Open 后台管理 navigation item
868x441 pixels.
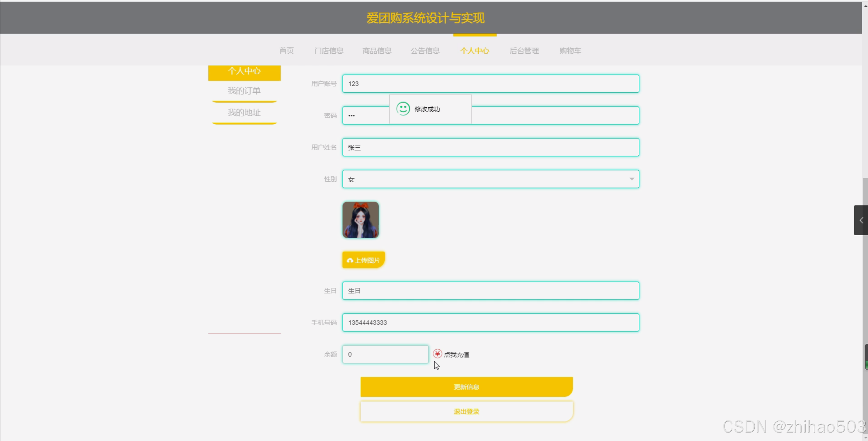[x=524, y=51]
